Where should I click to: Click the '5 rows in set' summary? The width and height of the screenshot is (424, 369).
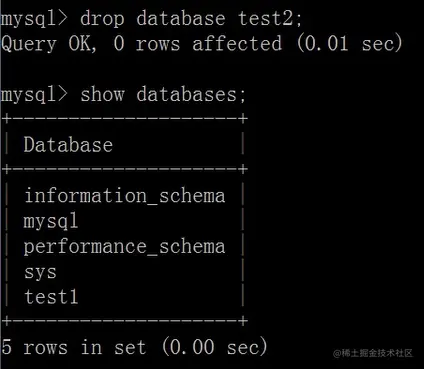(74, 347)
